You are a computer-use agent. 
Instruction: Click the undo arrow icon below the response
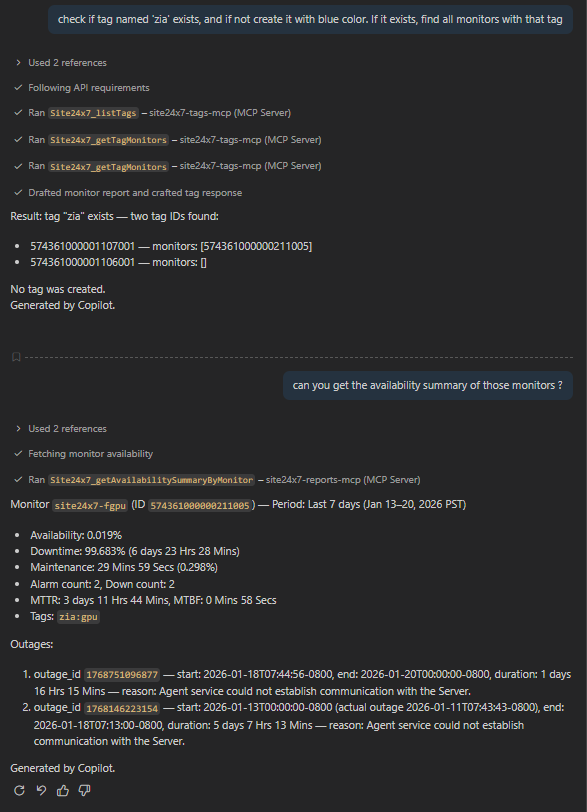[x=41, y=790]
